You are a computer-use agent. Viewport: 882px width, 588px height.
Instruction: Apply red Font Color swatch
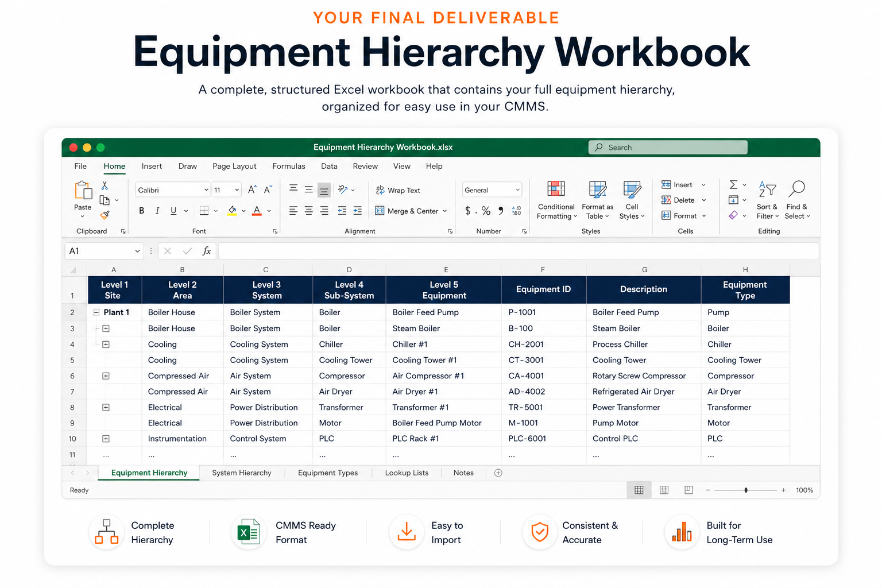click(257, 211)
